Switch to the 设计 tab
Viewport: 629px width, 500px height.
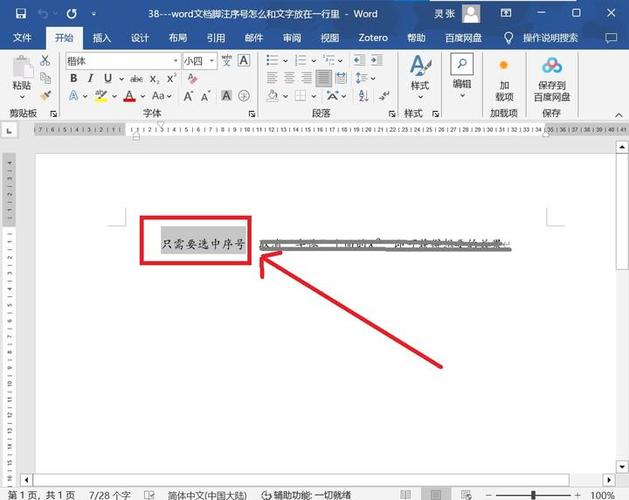click(x=140, y=38)
